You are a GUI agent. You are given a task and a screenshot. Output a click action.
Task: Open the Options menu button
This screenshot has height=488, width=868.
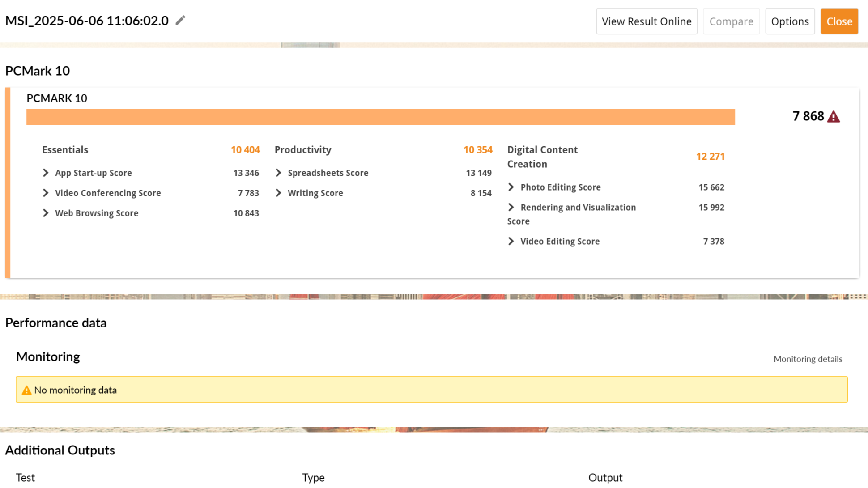point(790,21)
